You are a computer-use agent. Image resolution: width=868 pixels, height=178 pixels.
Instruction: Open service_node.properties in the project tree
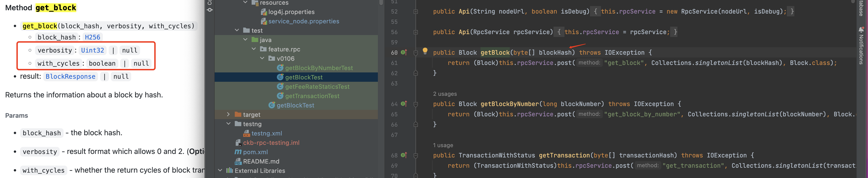click(304, 21)
